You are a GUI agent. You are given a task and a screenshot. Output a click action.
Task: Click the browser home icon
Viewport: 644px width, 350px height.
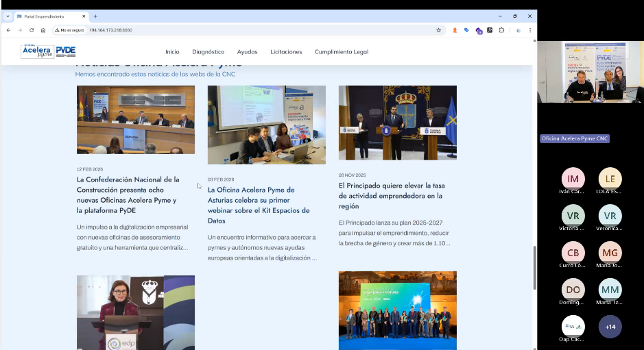click(x=43, y=30)
